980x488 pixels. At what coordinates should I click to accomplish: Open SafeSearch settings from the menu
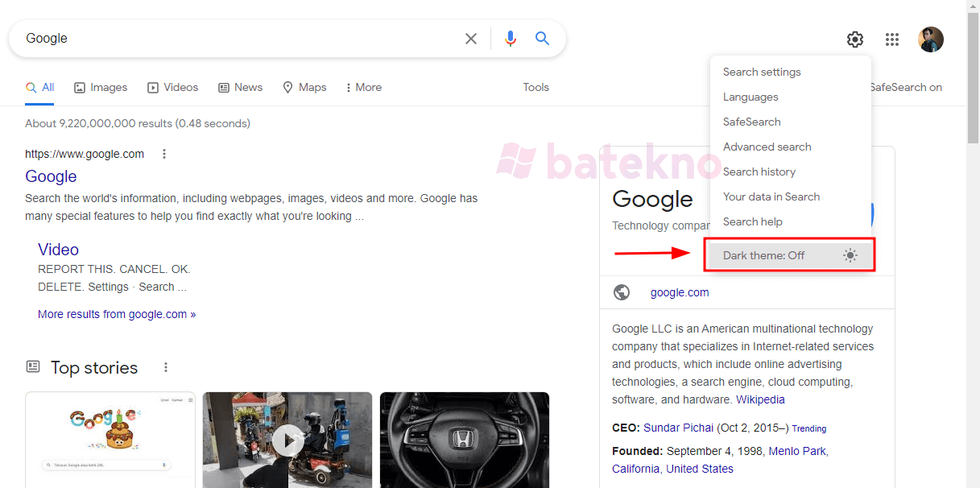751,122
